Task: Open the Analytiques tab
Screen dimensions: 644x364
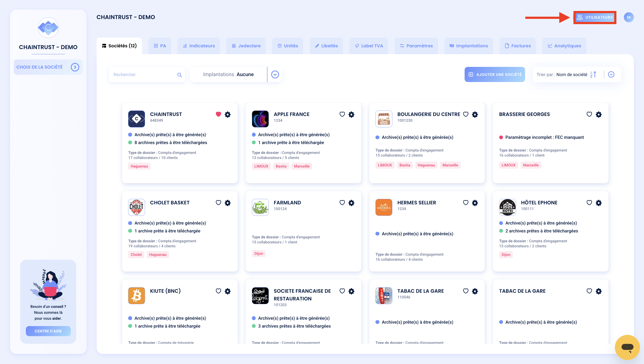Action: (x=564, y=46)
